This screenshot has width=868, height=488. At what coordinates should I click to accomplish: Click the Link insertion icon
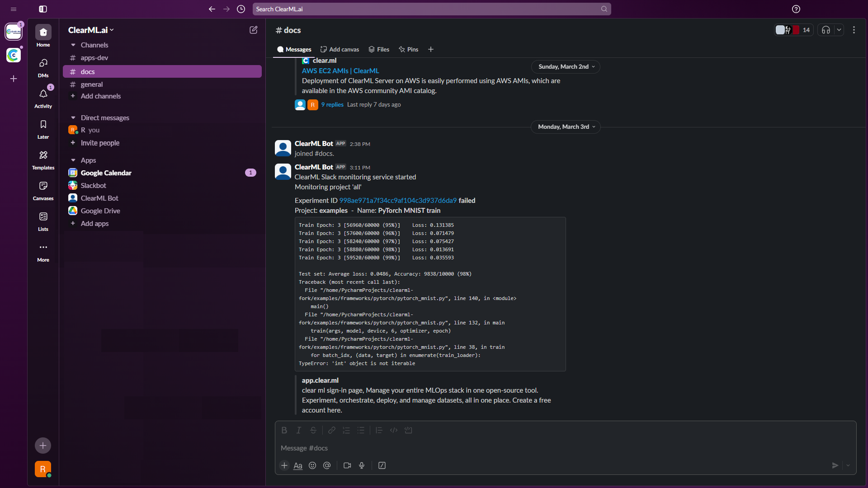[331, 430]
